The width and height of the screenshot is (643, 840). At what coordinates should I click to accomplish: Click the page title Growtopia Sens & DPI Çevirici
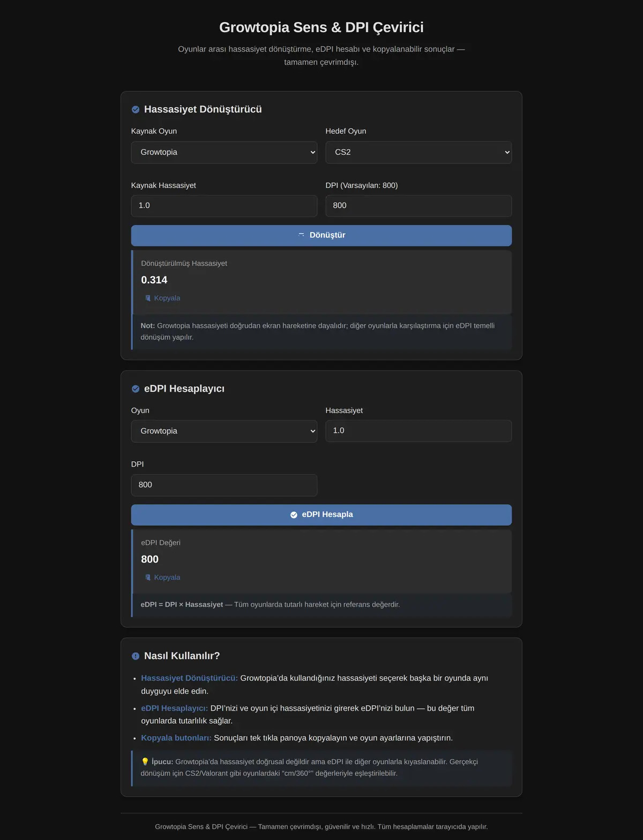(x=322, y=27)
